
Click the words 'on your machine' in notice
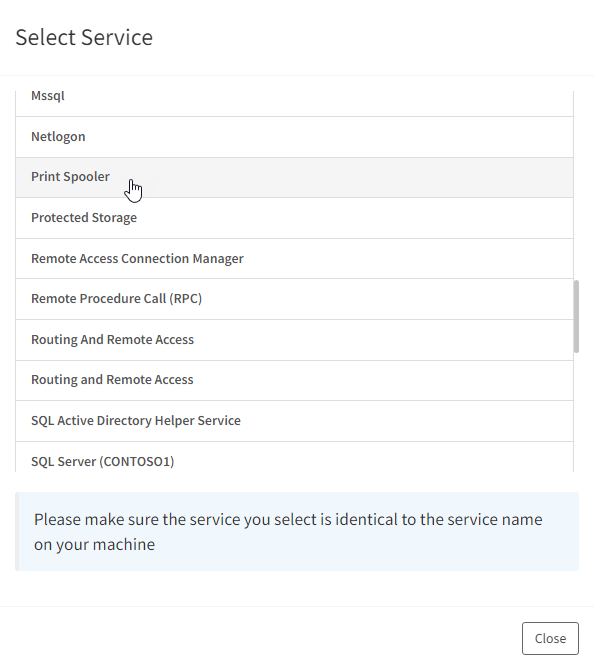tap(94, 544)
